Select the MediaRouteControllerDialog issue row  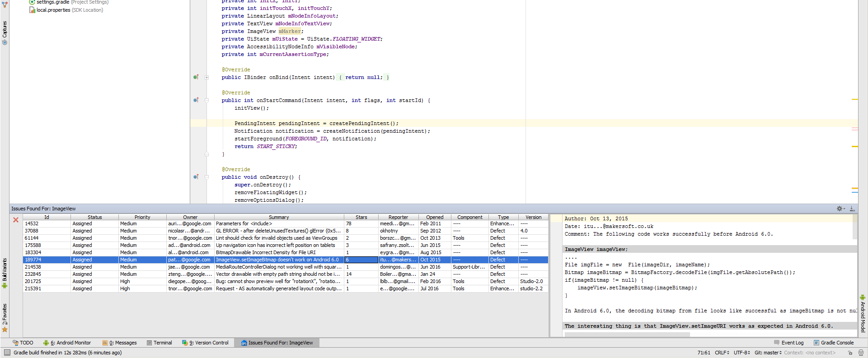pyautogui.click(x=286, y=267)
